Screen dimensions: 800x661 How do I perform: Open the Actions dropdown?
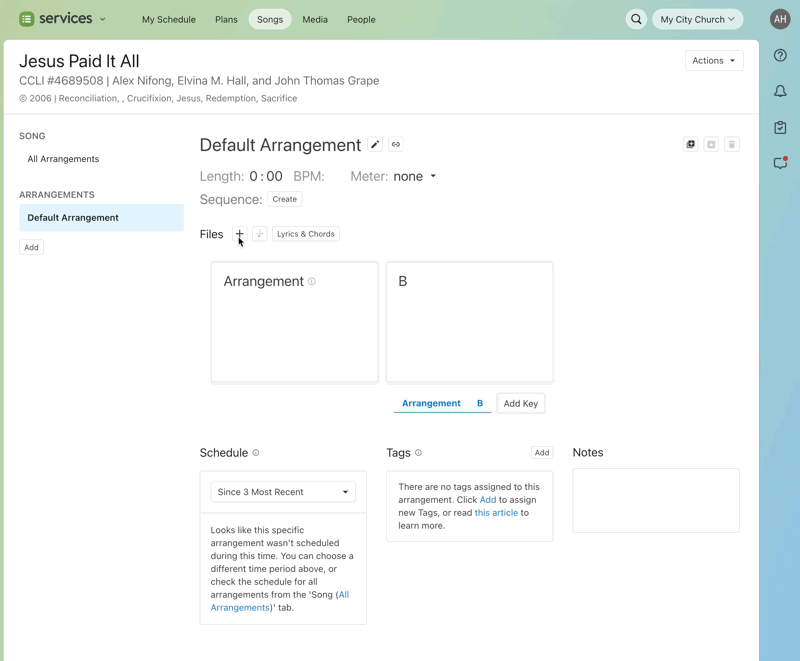714,61
